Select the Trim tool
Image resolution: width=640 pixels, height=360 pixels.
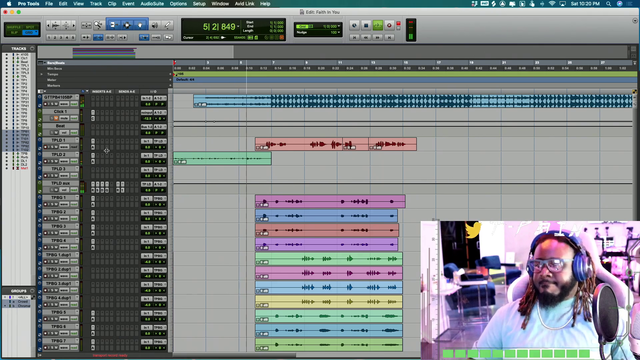(x=113, y=25)
